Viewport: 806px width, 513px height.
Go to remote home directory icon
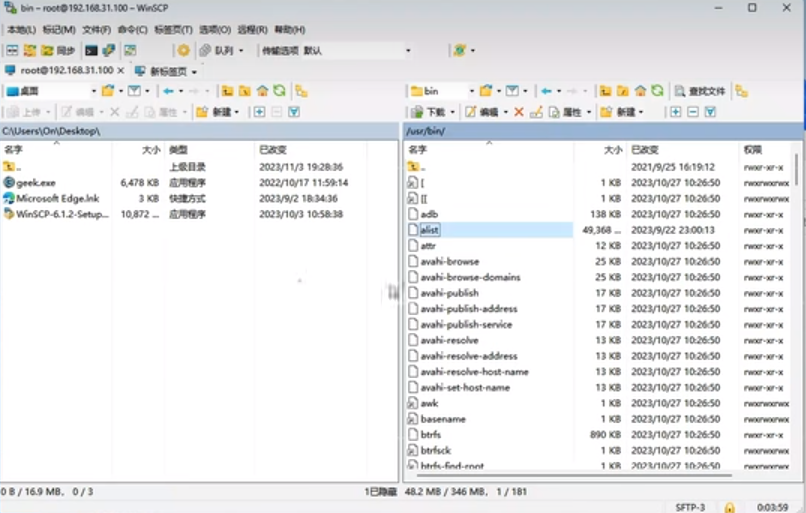640,91
